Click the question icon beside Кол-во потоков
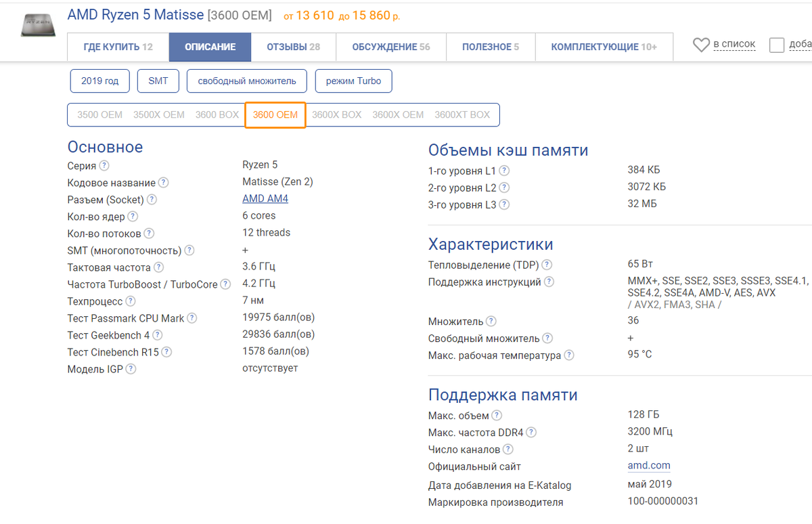This screenshot has width=812, height=524. [149, 234]
